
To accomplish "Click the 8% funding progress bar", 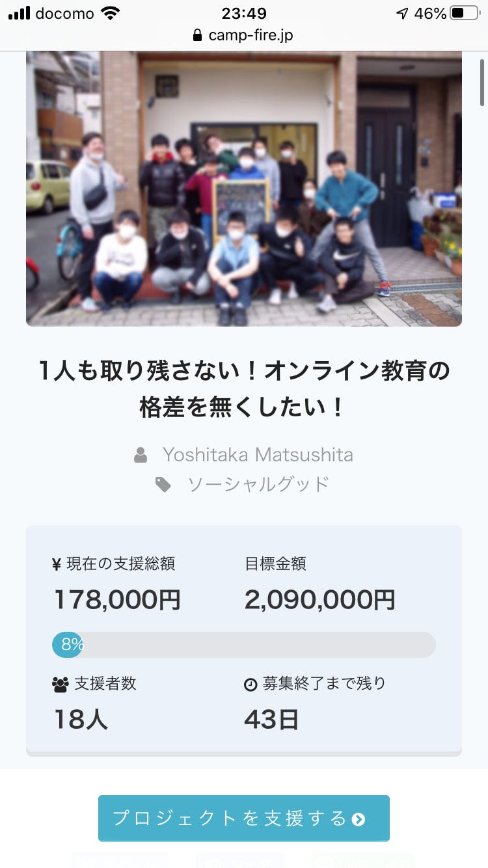I will click(244, 645).
